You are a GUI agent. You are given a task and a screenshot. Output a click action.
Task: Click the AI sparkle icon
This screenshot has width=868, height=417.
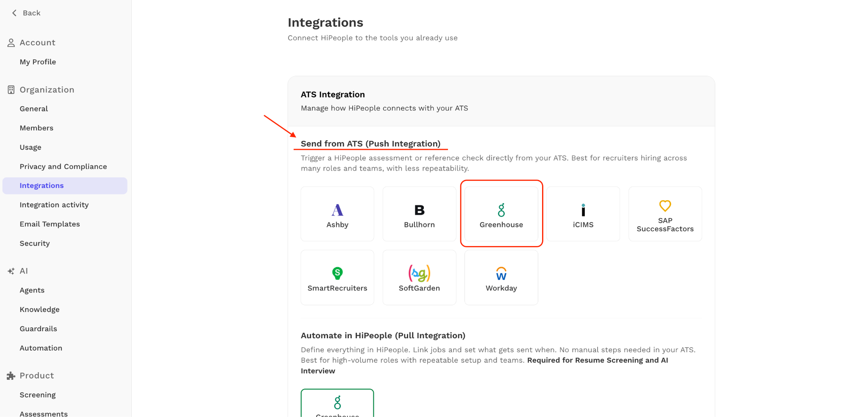[11, 271]
